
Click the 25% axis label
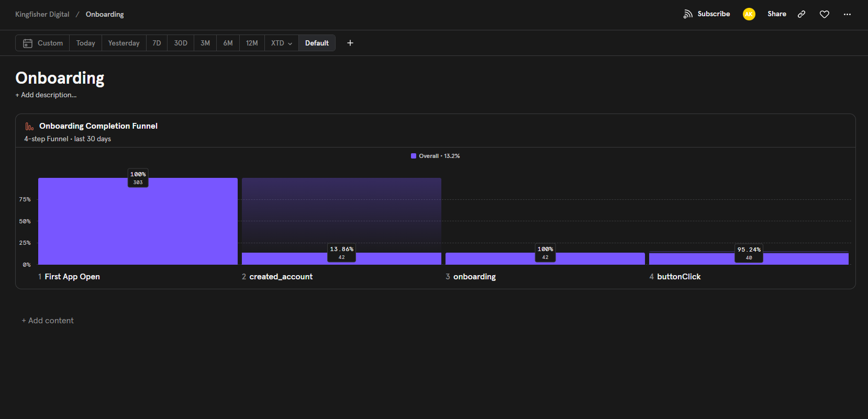(x=25, y=243)
